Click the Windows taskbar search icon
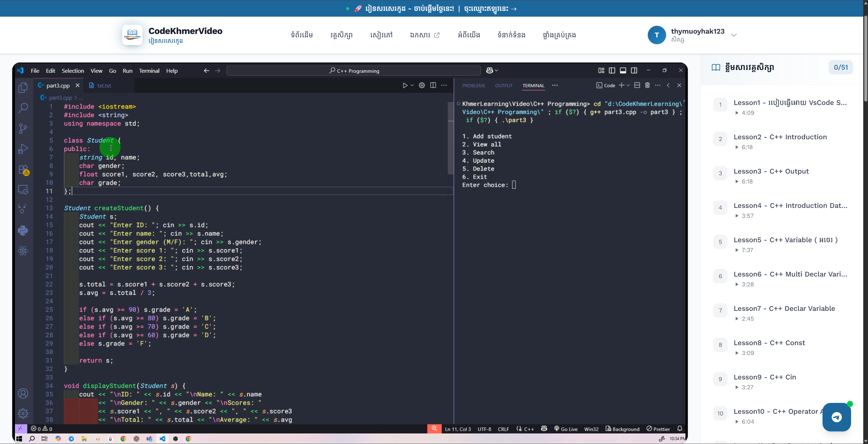The image size is (868, 444). coord(32,439)
